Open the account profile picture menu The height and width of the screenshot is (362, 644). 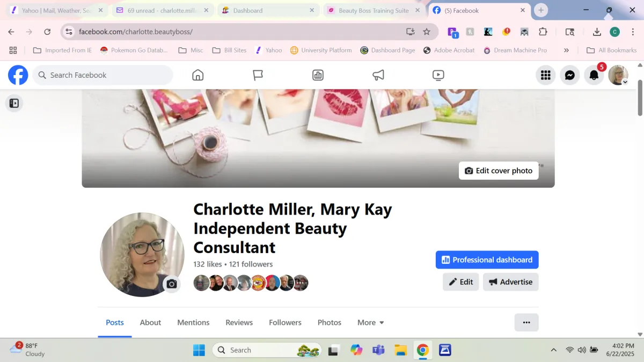(x=618, y=75)
